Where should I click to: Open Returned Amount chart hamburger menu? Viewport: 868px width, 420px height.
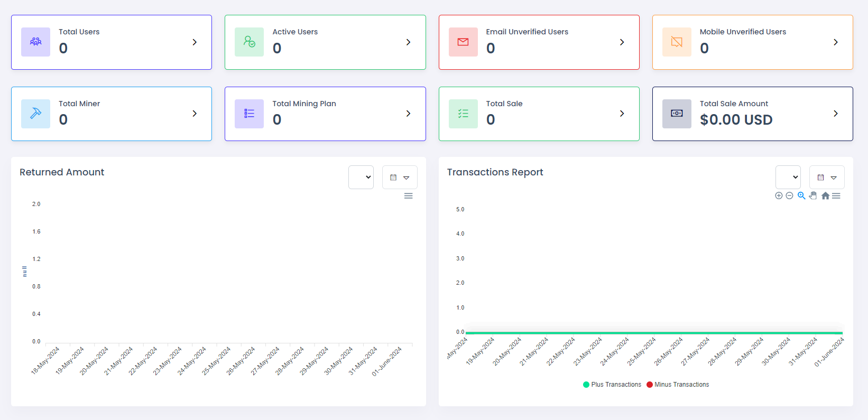click(408, 196)
